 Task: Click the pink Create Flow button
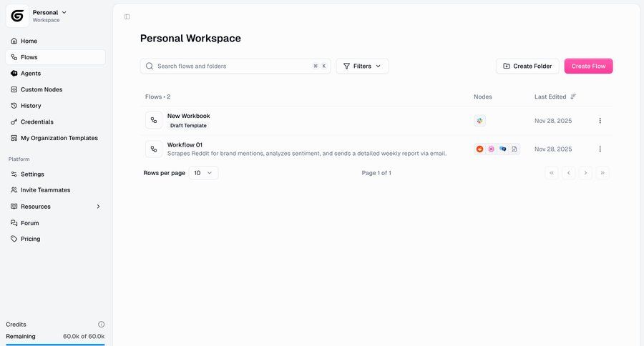point(588,66)
